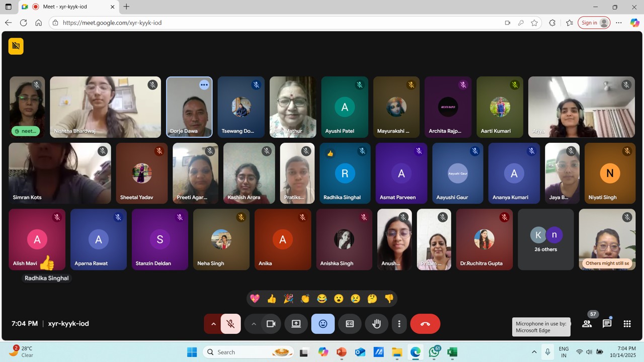Raise hand in the meeting
The height and width of the screenshot is (362, 644).
tap(376, 324)
